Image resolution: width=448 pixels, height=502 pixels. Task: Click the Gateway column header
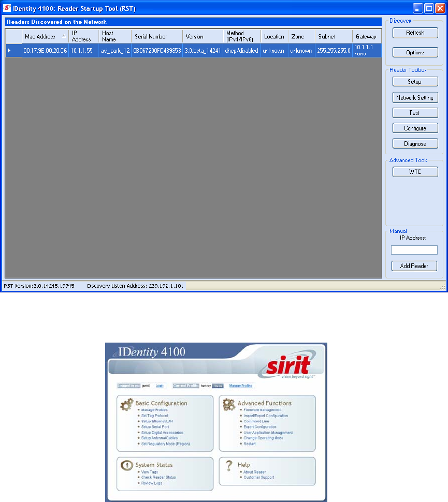367,36
